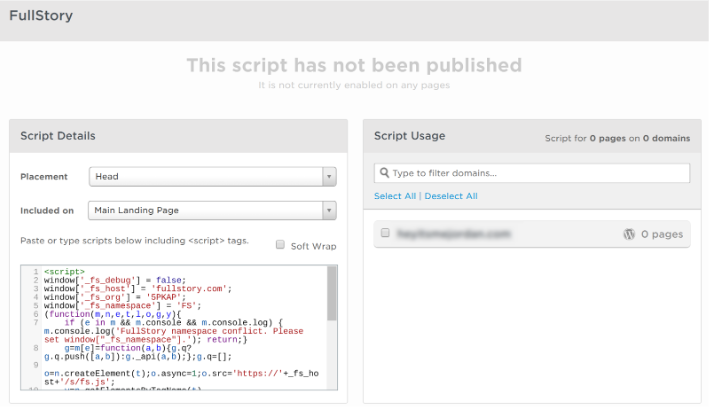Image resolution: width=709 pixels, height=414 pixels.
Task: Enable the Soft Wrap checkbox
Action: click(x=280, y=245)
